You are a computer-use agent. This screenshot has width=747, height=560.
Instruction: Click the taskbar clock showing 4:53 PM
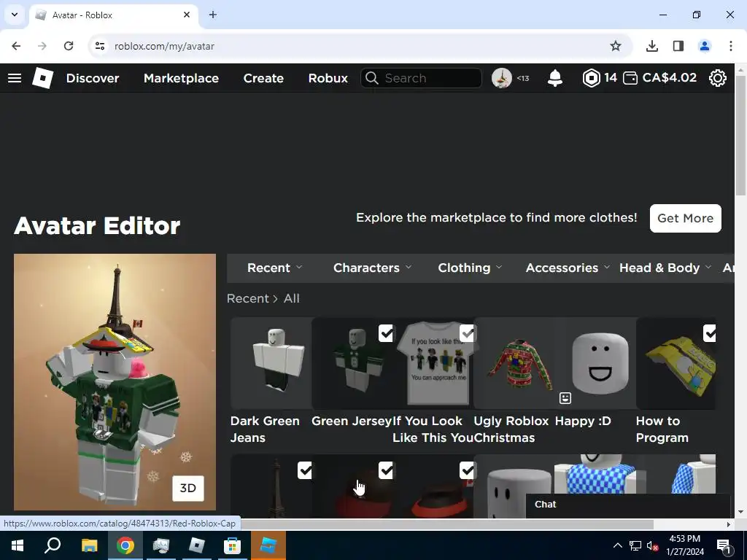pyautogui.click(x=684, y=545)
